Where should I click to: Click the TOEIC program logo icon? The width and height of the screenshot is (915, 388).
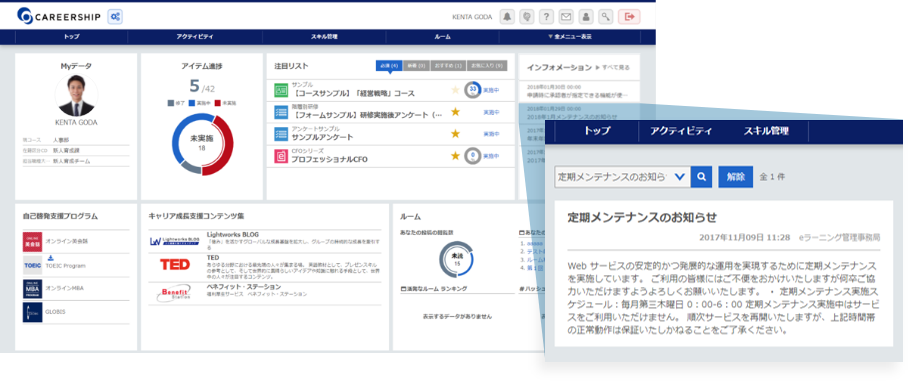(x=33, y=265)
